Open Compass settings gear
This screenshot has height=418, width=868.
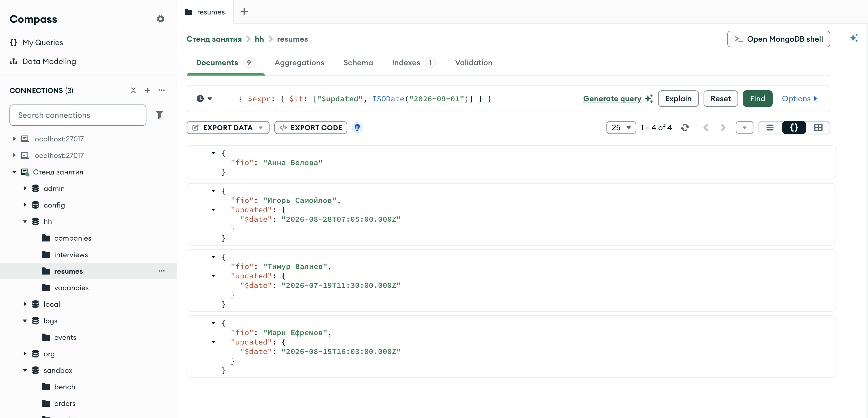coord(160,19)
